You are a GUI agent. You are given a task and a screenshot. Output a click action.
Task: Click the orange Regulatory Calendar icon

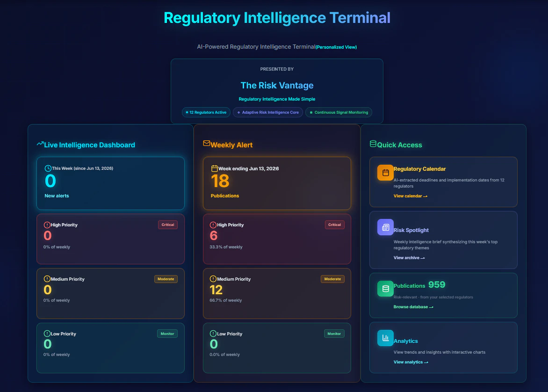(385, 173)
